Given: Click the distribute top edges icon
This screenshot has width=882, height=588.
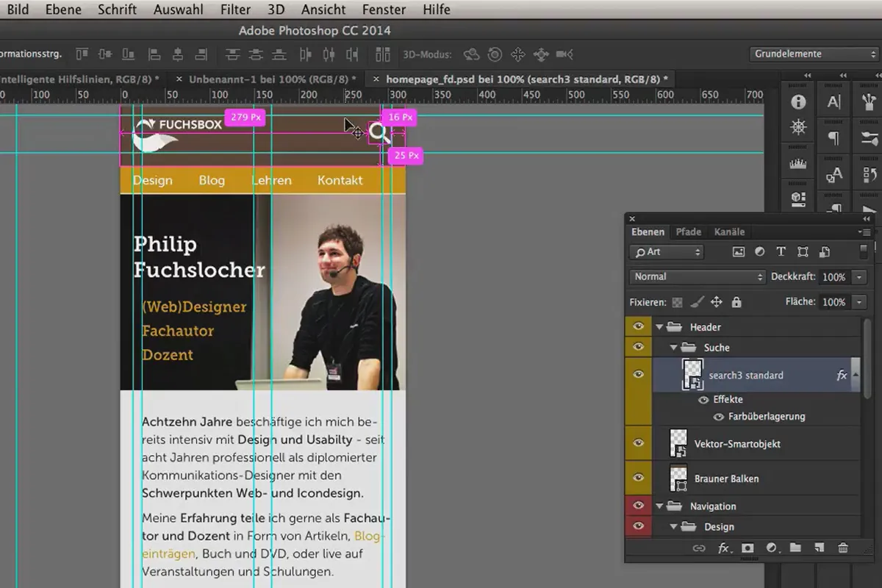Looking at the screenshot, I should [233, 54].
